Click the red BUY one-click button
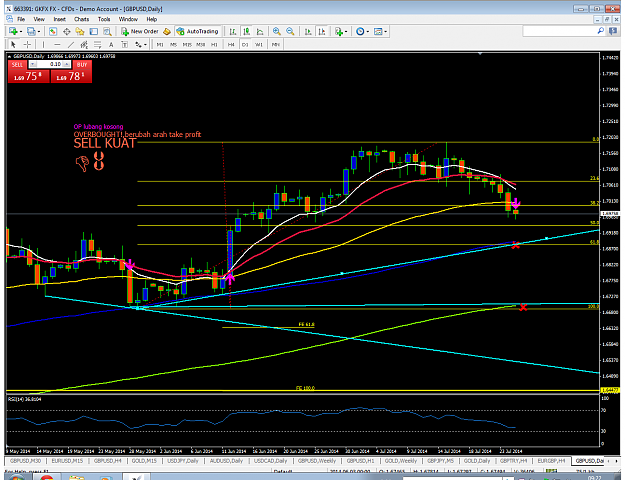The width and height of the screenshot is (625, 480). [71, 76]
